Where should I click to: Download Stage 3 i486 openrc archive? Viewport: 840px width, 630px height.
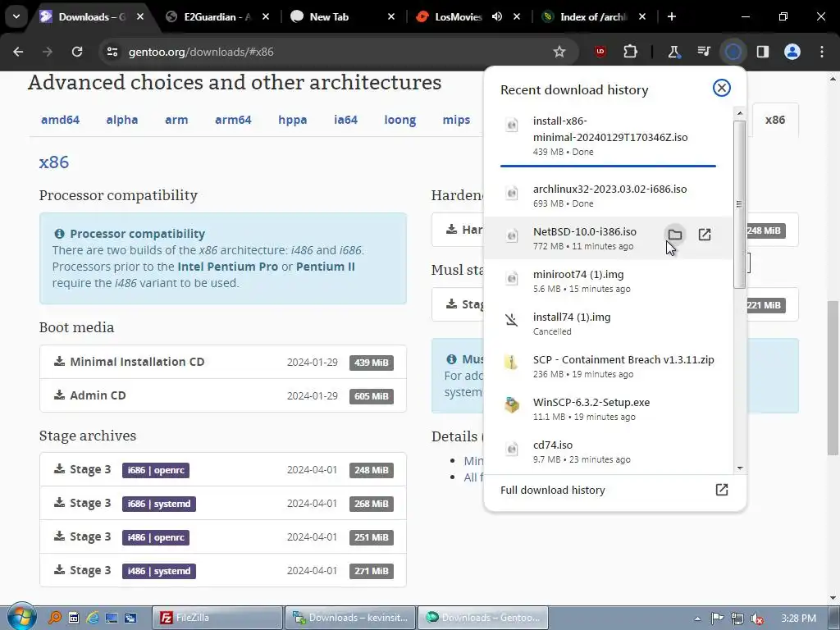[223, 537]
